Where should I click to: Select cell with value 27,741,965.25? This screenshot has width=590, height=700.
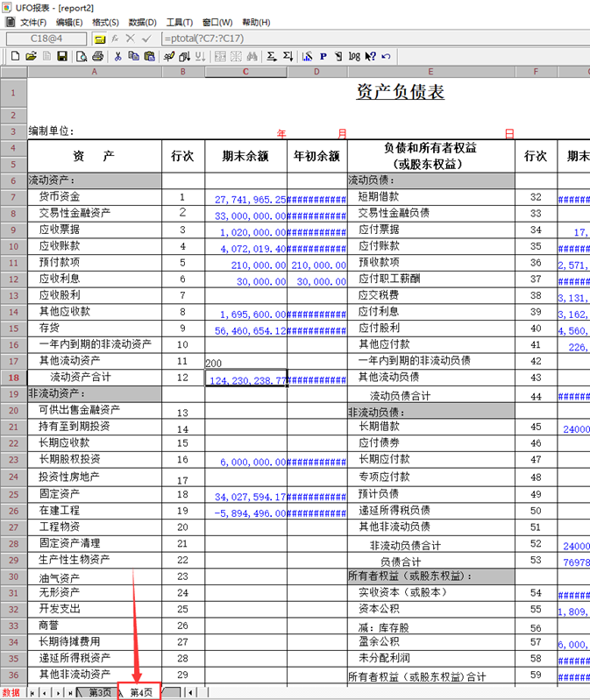click(245, 198)
